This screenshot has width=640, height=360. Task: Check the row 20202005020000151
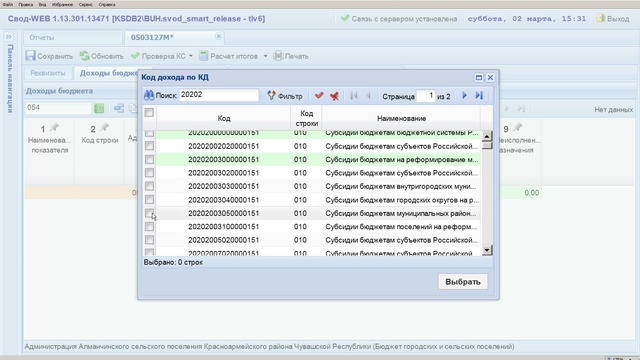tap(149, 240)
